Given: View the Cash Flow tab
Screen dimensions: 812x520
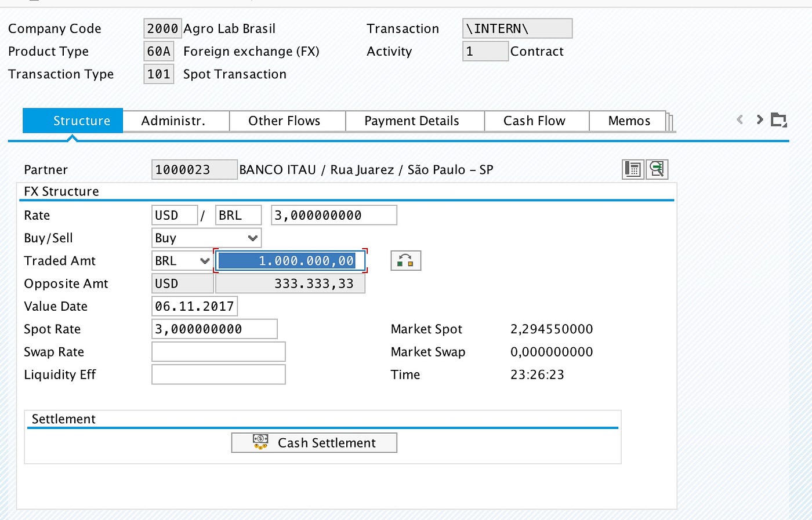Looking at the screenshot, I should [x=536, y=121].
